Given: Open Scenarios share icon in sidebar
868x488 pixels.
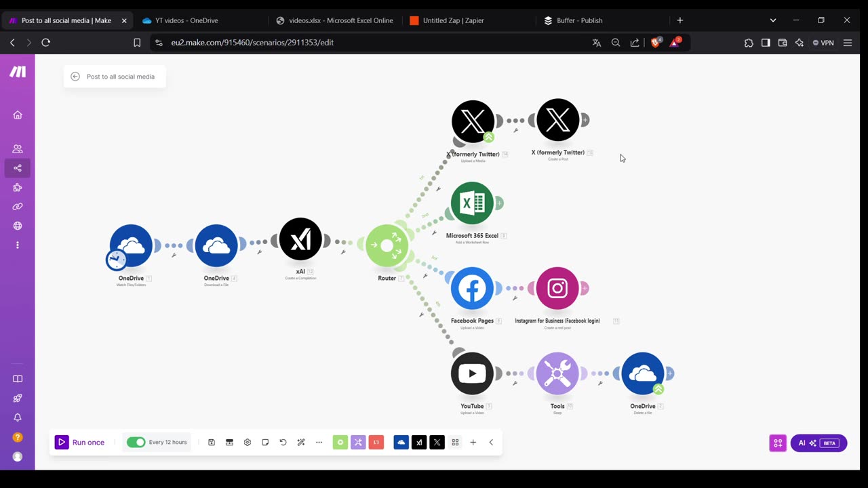Looking at the screenshot, I should 18,168.
